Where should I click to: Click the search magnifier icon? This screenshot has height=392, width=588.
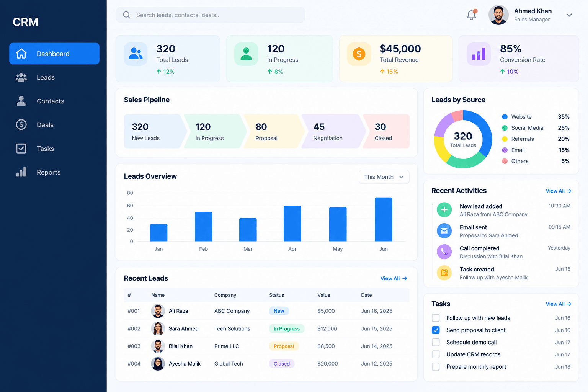tap(127, 15)
